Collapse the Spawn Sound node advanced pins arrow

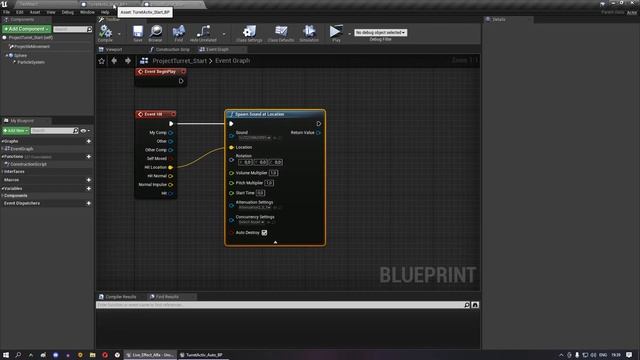[x=275, y=242]
